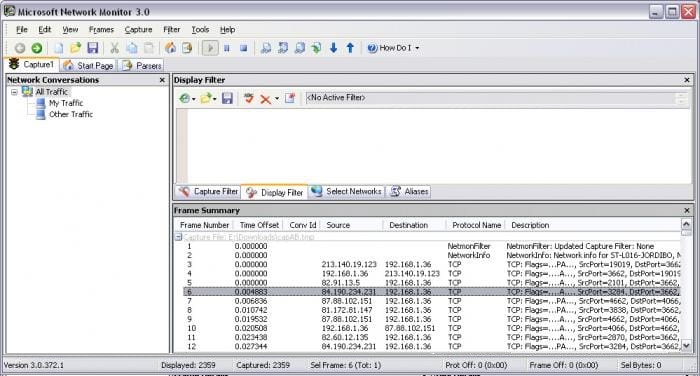700x376 pixels.
Task: Click the red X remove filter icon
Action: tap(265, 99)
